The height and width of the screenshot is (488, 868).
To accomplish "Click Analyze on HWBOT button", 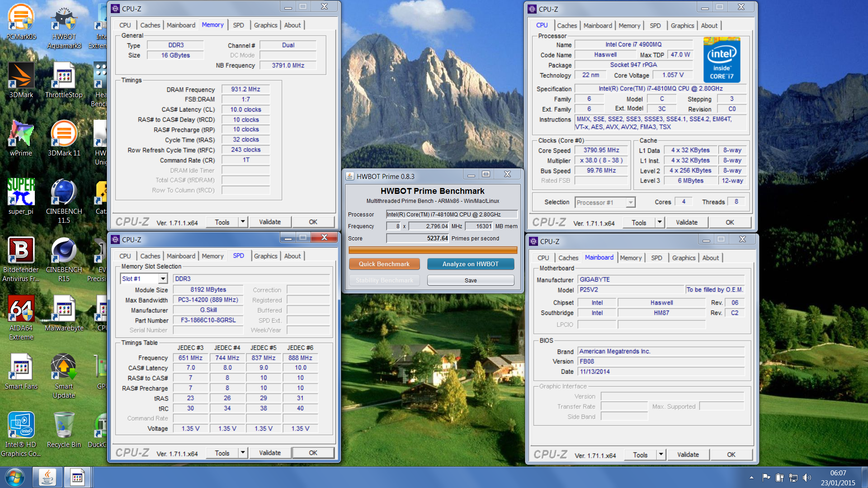I will click(470, 264).
